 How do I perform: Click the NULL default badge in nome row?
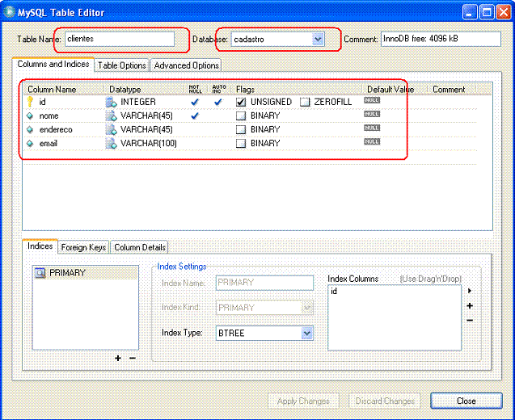[x=372, y=114]
